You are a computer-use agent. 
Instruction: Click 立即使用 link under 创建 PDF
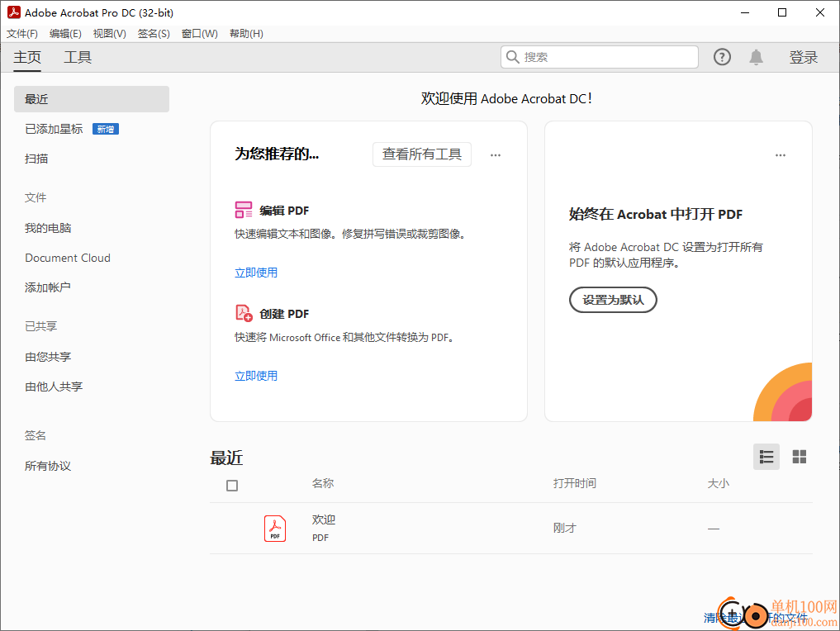click(x=256, y=376)
